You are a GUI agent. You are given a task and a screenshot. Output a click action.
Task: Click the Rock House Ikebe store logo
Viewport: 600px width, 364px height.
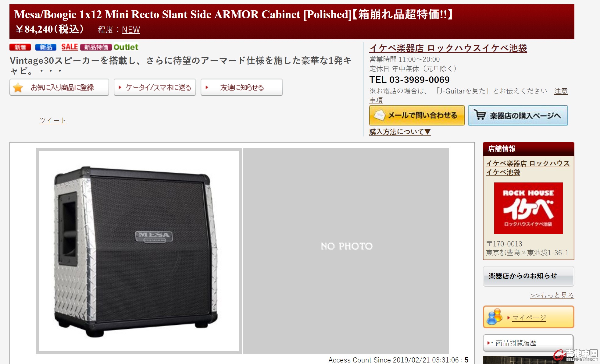point(528,208)
